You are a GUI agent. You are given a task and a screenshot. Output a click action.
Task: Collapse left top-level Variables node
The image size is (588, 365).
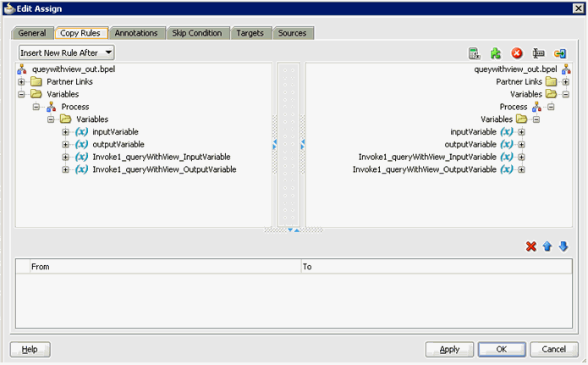pyautogui.click(x=21, y=94)
